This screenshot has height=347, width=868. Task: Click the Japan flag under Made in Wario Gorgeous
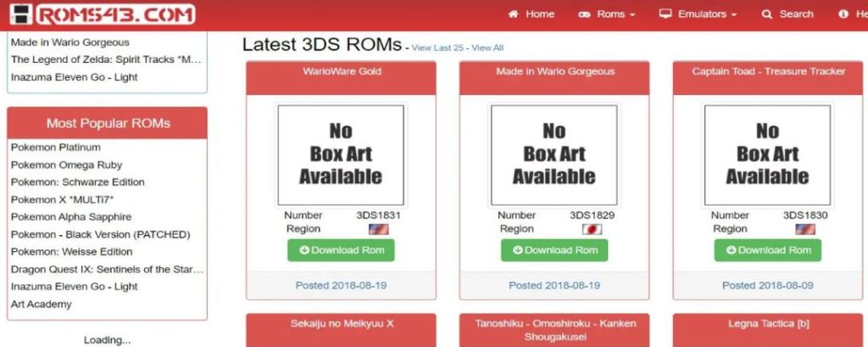coord(592,229)
